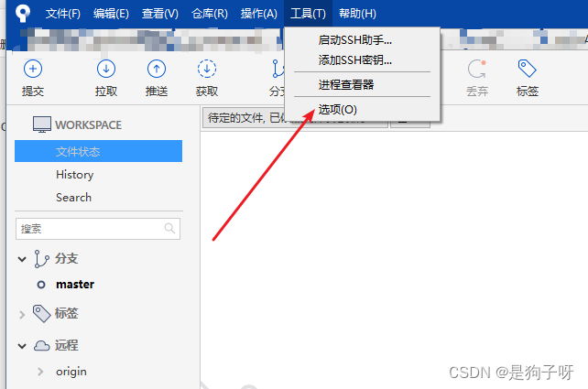Click the WORKSPACE heading text
This screenshot has width=588, height=389.
pyautogui.click(x=89, y=124)
